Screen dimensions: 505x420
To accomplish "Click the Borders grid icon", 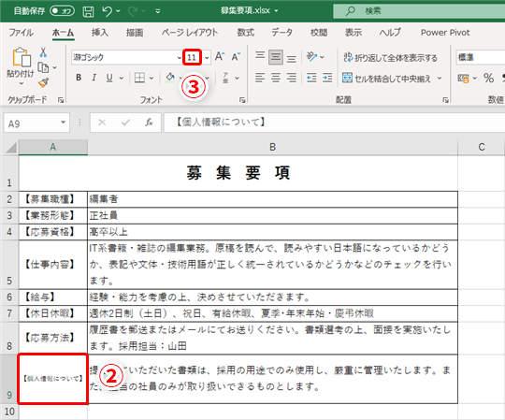I will [x=139, y=78].
